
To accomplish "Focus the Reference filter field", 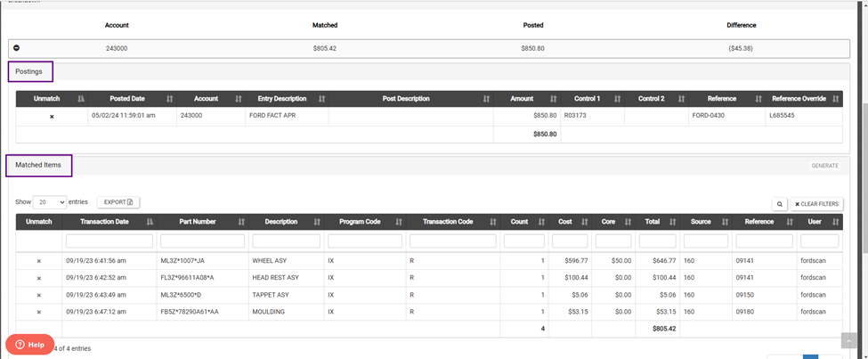I will pos(765,241).
